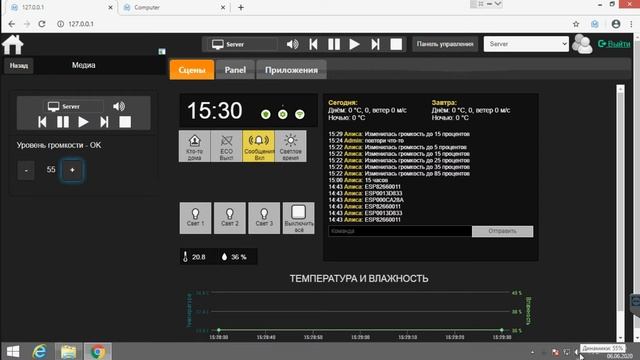Stop in Медиа panel player
The width and height of the screenshot is (640, 360).
(x=125, y=122)
